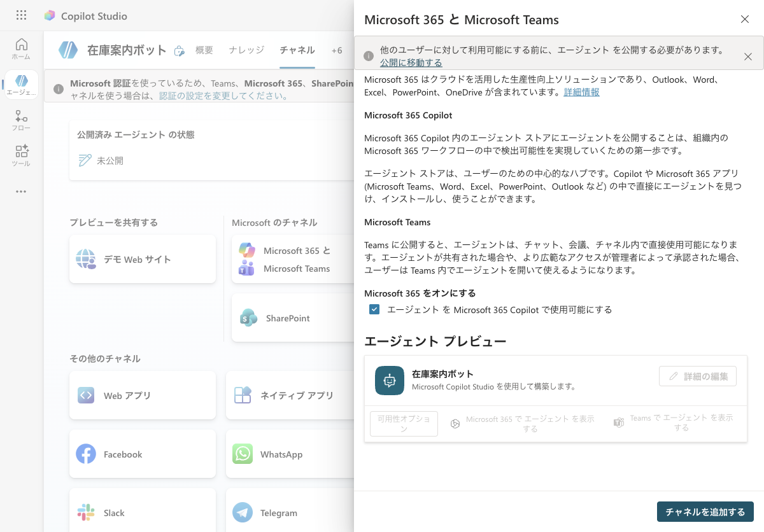
Task: Open the SharePoint channel card
Action: [x=293, y=318]
